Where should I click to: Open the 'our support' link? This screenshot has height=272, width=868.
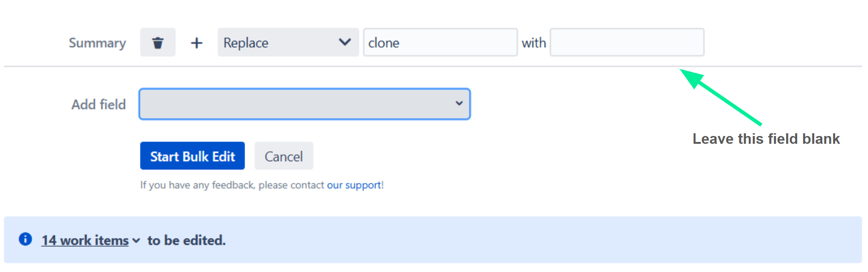tap(354, 185)
